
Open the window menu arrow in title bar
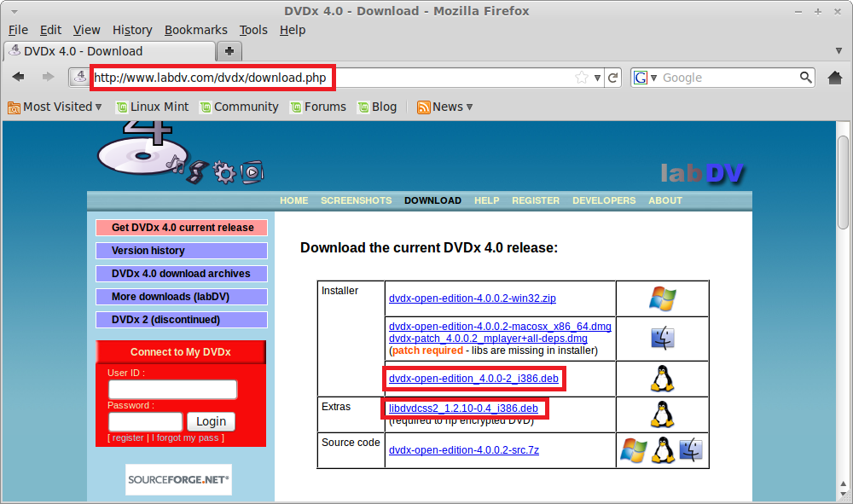tap(15, 11)
